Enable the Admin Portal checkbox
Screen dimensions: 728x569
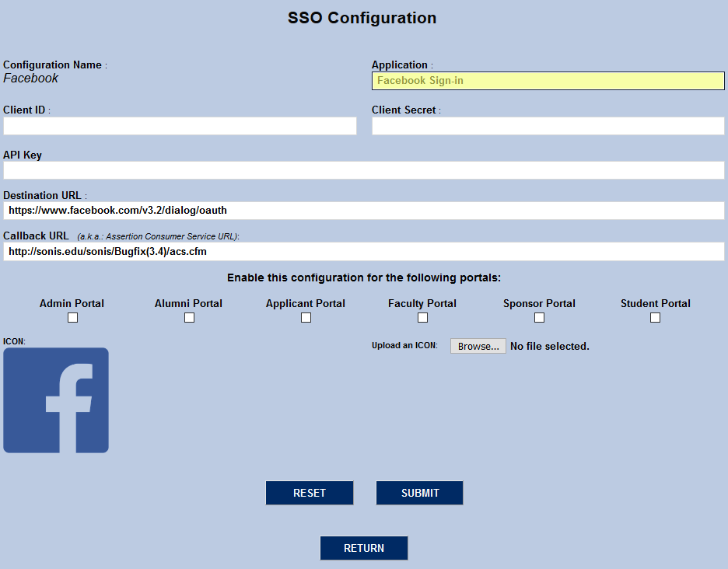click(x=72, y=317)
